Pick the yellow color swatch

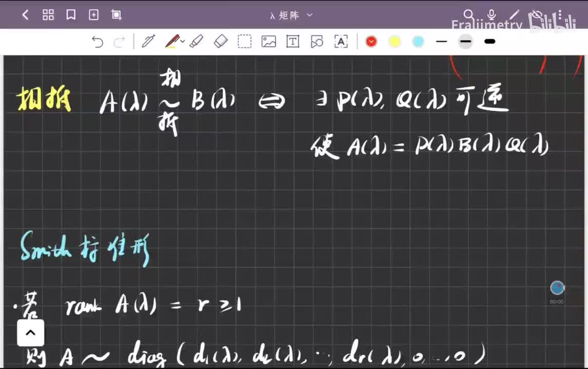[395, 41]
